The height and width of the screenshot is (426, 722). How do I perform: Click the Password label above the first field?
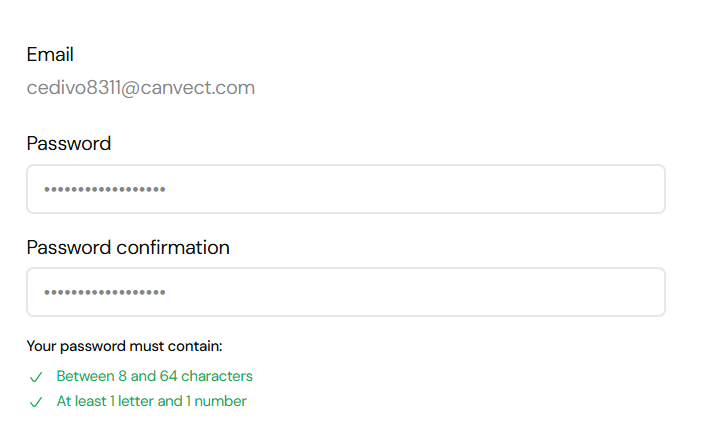click(x=69, y=144)
